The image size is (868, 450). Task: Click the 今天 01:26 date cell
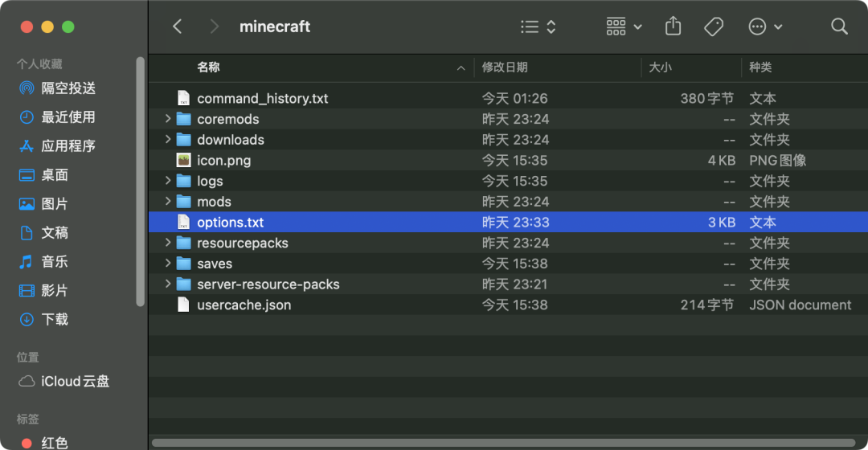pos(515,98)
